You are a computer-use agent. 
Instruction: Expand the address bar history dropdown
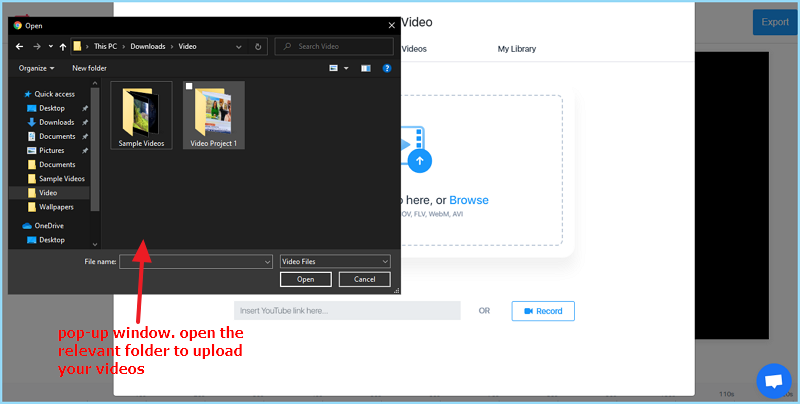(239, 47)
